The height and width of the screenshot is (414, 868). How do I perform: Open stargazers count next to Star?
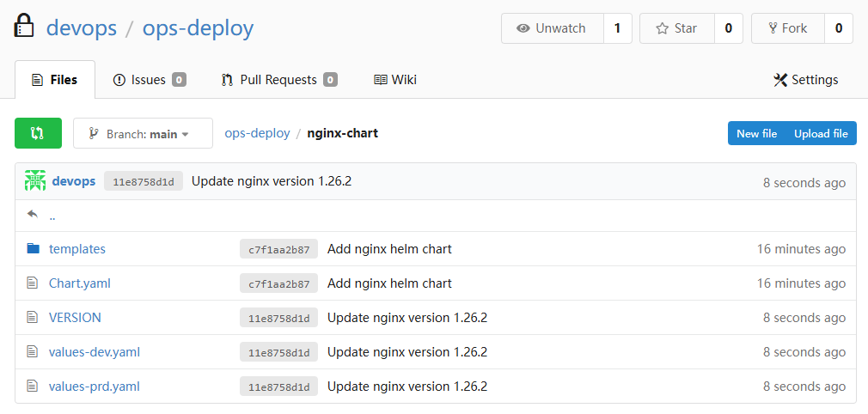729,28
